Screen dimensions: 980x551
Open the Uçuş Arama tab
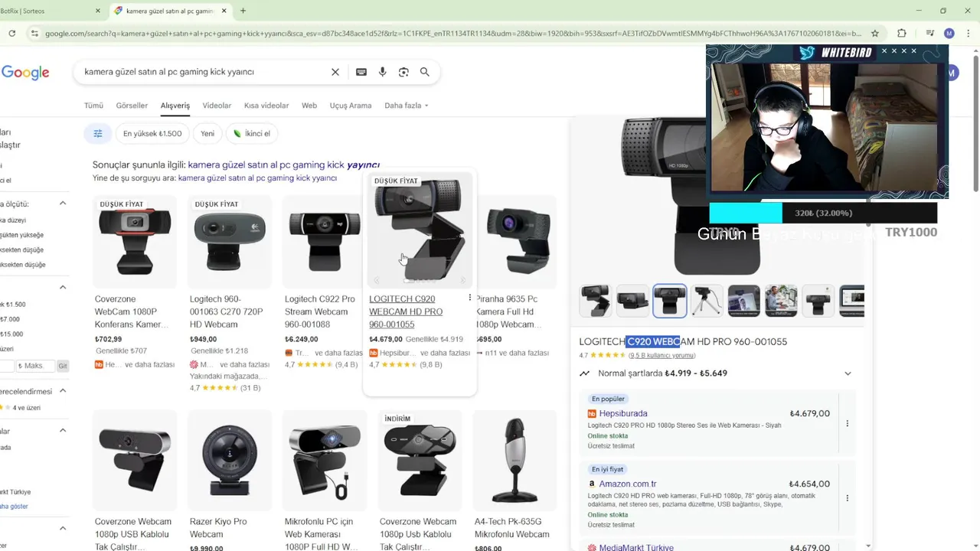pos(351,106)
